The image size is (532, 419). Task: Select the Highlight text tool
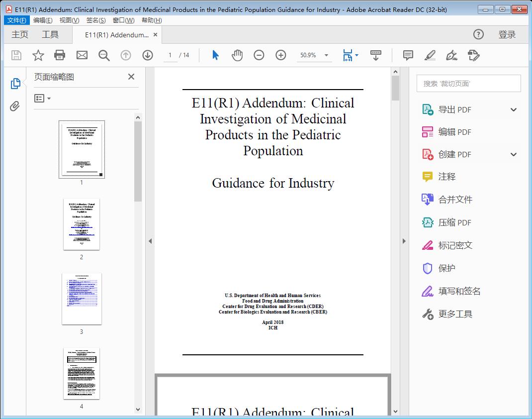coord(429,56)
